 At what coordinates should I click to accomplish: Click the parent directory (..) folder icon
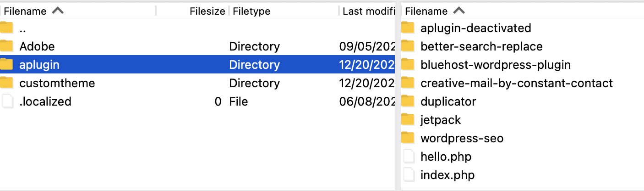pos(6,28)
